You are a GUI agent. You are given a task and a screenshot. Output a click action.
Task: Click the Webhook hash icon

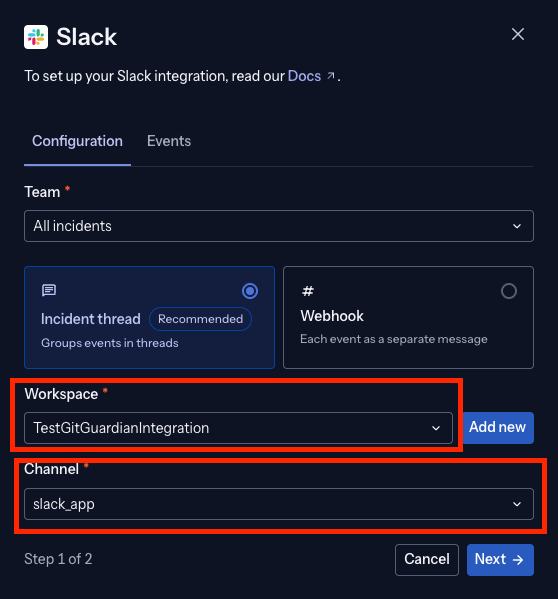(308, 291)
